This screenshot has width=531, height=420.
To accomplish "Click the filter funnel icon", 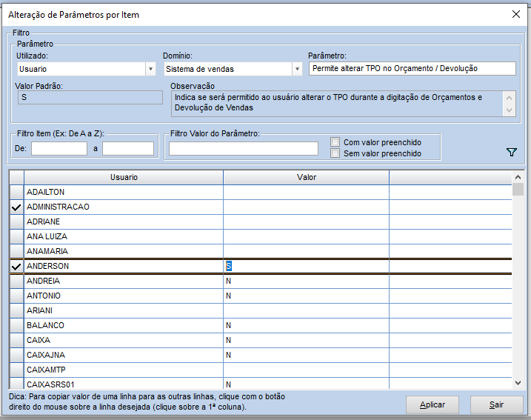I will point(511,152).
